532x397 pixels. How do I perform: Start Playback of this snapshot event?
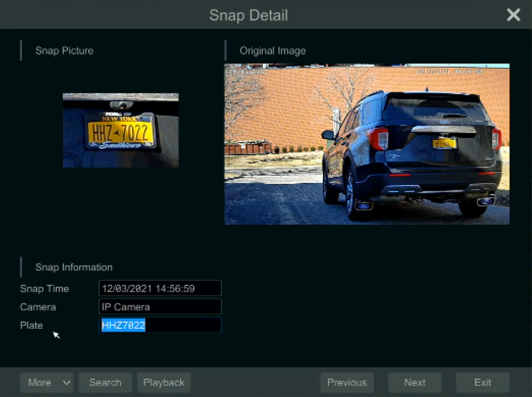point(164,382)
